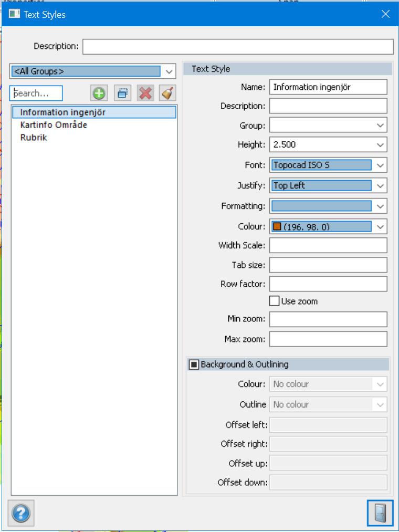Select Information ingenjör in the list

(x=62, y=112)
